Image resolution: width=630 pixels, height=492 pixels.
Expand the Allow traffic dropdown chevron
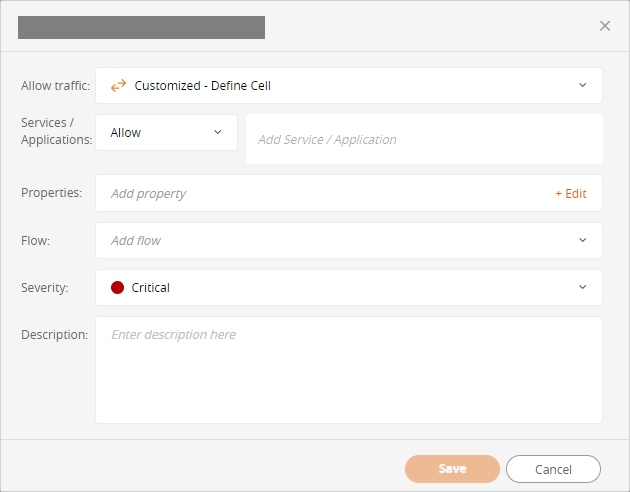tap(583, 85)
